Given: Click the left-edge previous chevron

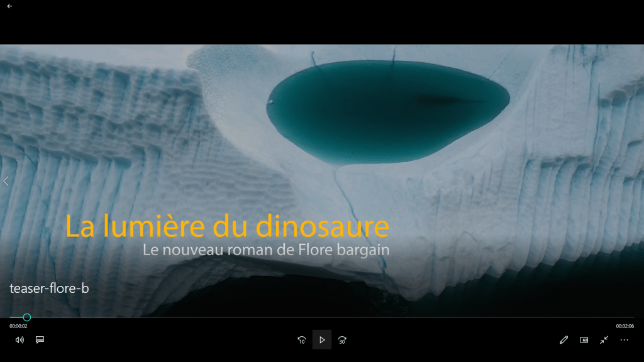Looking at the screenshot, I should tap(6, 181).
